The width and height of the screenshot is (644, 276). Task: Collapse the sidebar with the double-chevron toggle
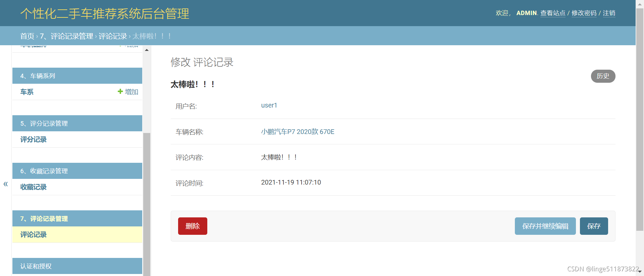pos(5,184)
